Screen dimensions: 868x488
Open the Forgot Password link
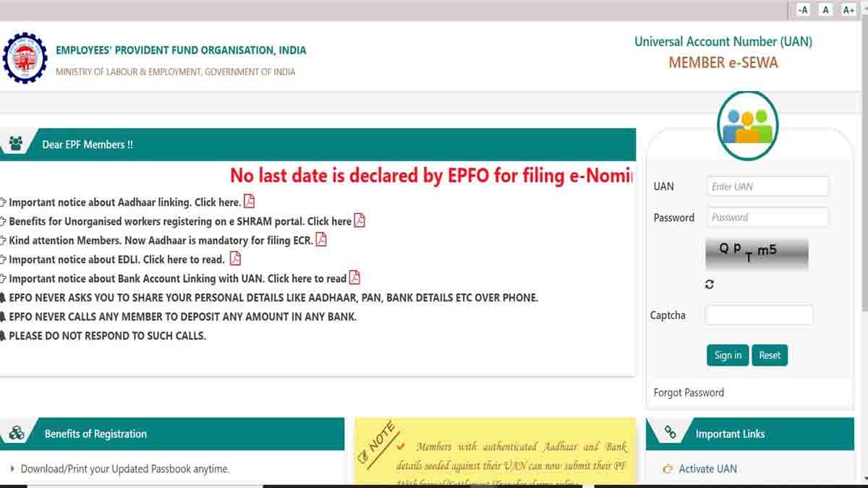coord(689,393)
